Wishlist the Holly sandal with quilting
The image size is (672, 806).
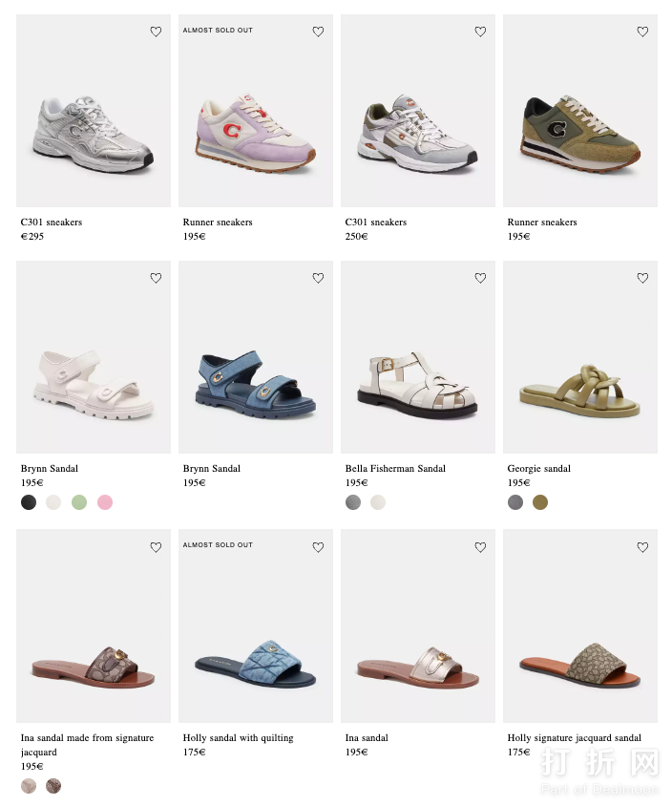tap(318, 547)
